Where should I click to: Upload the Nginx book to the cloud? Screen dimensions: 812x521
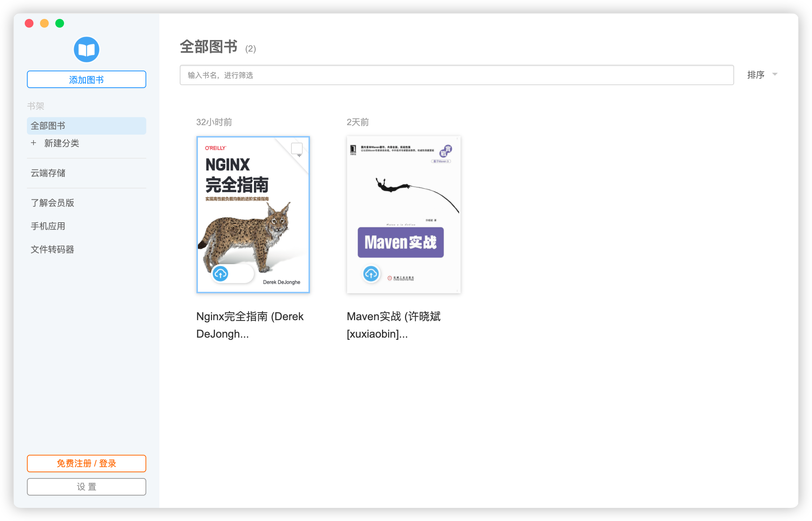(220, 274)
